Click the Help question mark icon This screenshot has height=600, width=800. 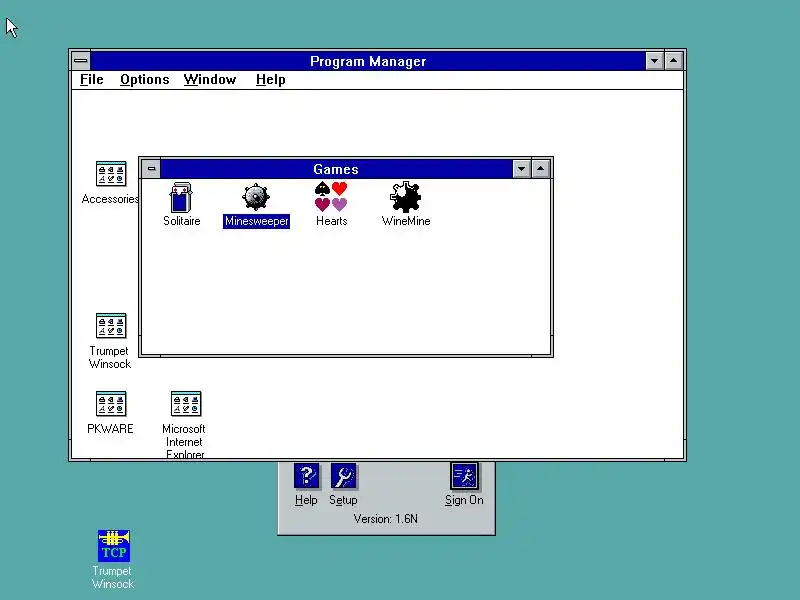pyautogui.click(x=307, y=476)
